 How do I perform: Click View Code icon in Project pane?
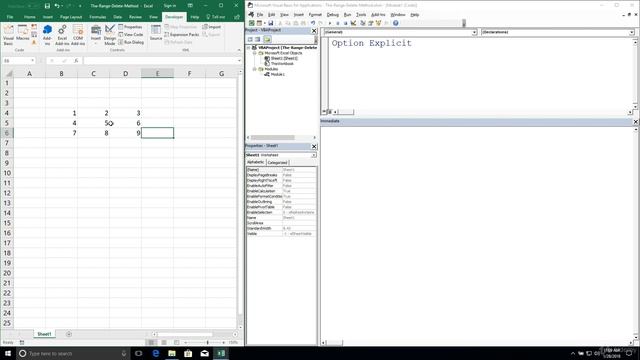(x=250, y=39)
